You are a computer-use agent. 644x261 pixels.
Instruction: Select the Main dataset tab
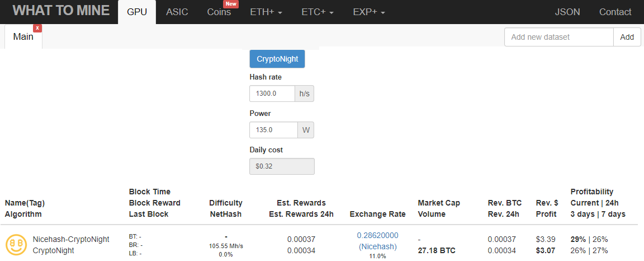(x=23, y=36)
